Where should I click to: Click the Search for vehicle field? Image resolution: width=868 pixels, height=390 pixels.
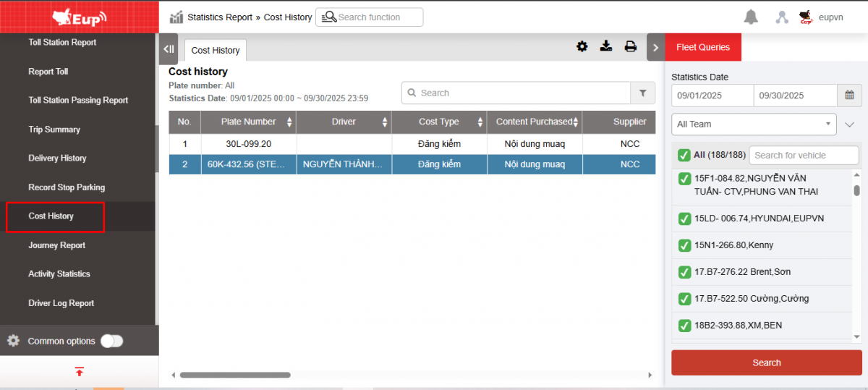pyautogui.click(x=803, y=155)
